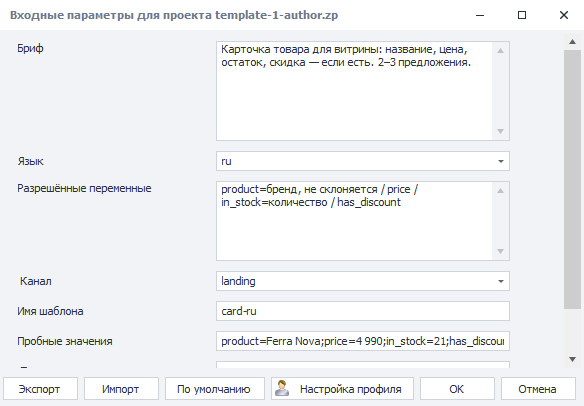584x406 pixels.
Task: Maximize the Входные параметры window
Action: coord(522,15)
